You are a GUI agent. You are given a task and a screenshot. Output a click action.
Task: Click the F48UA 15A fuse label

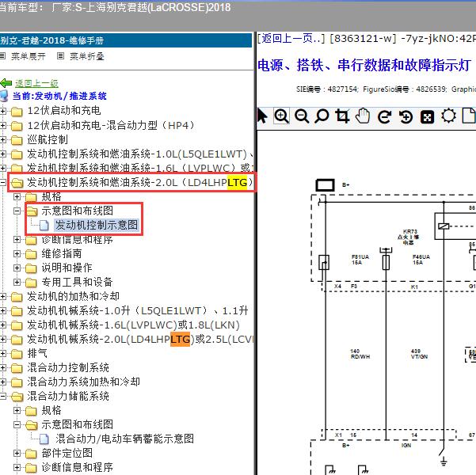click(421, 260)
